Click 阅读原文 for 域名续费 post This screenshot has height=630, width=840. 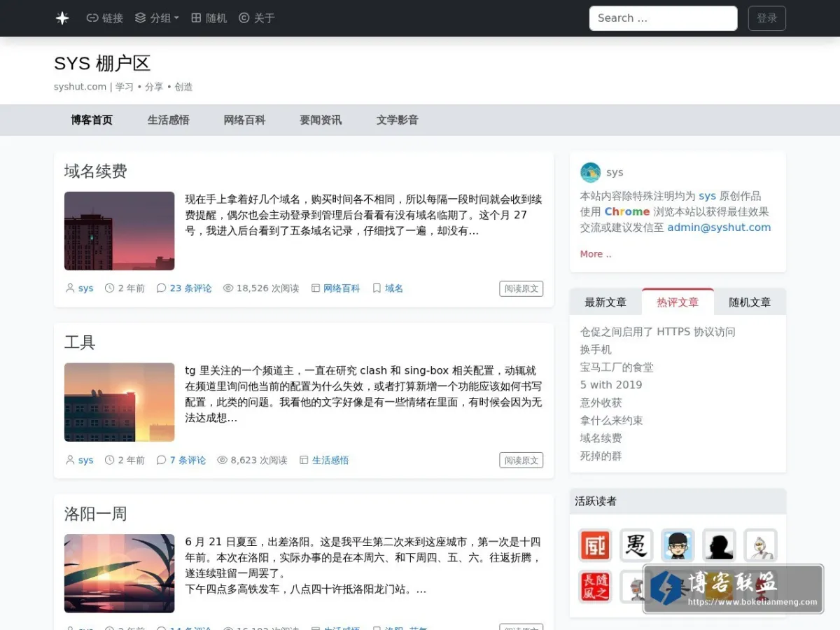click(x=521, y=288)
